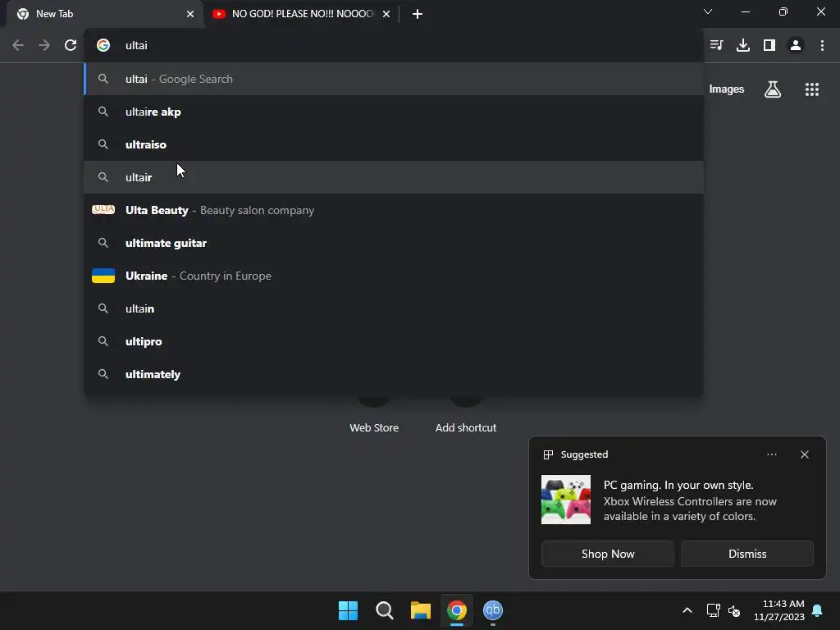The image size is (840, 630).
Task: Select the 'ultain' suggestion
Action: (394, 308)
